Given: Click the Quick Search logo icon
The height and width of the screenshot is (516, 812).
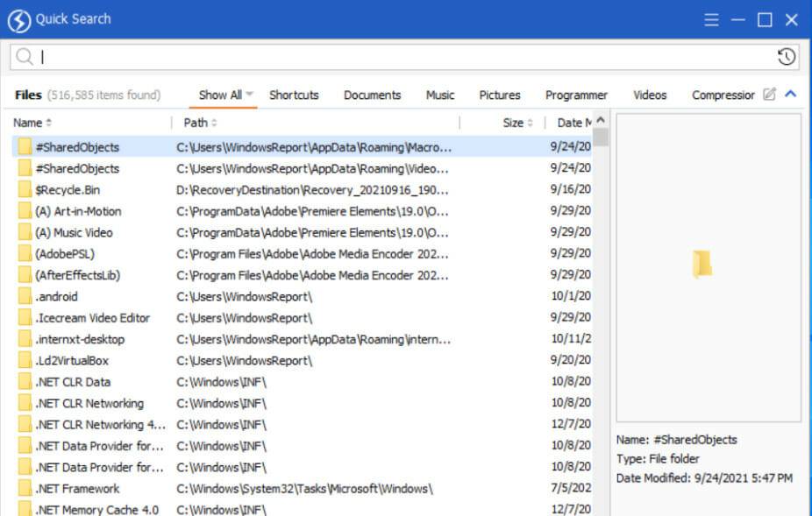Looking at the screenshot, I should pyautogui.click(x=19, y=20).
